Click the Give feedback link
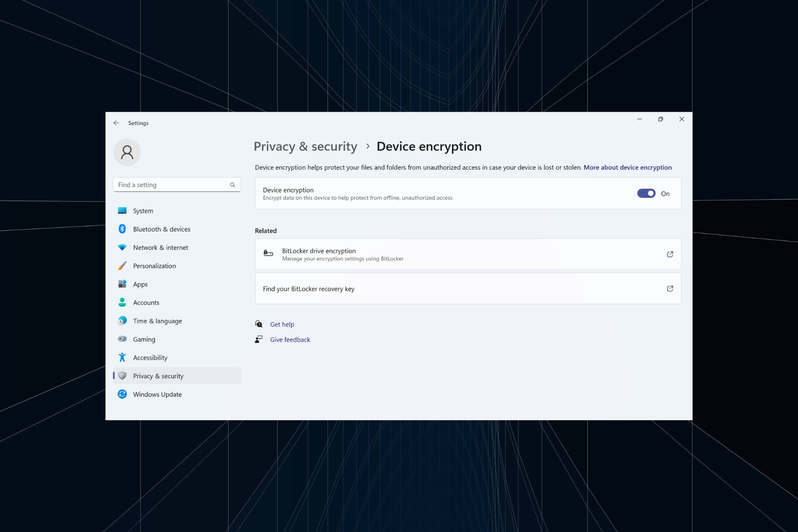798x532 pixels. coord(290,340)
